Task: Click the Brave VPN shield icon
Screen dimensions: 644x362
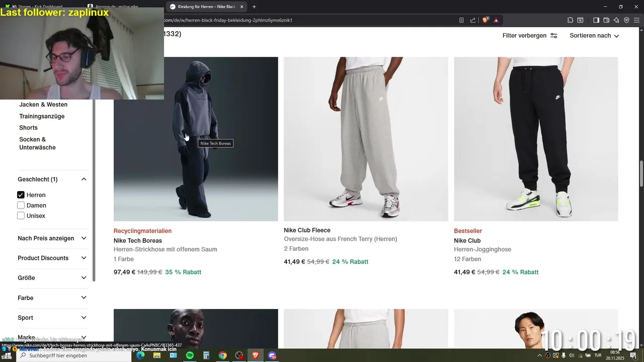Action: click(626, 20)
